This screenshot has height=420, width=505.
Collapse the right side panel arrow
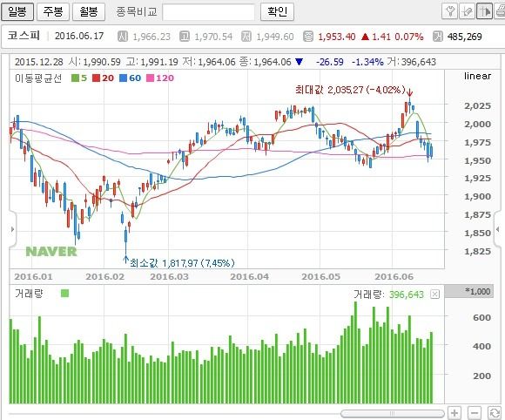coord(498,229)
